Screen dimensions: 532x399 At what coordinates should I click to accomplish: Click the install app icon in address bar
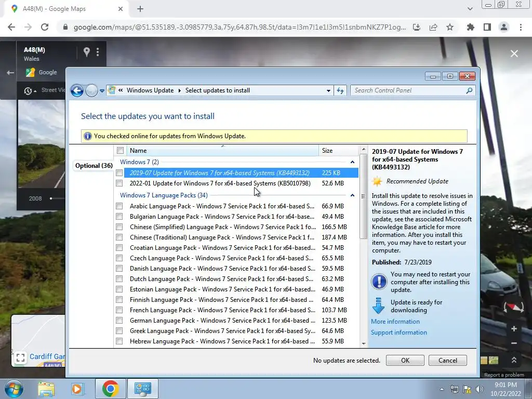[417, 27]
